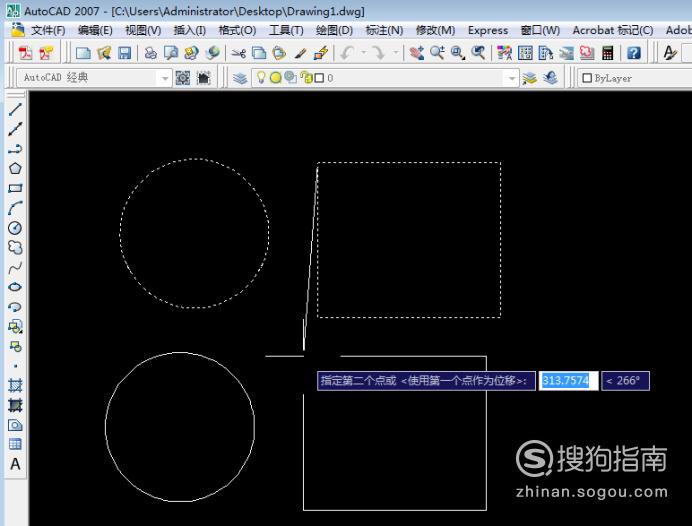Click the Undo arrow
692x526 pixels.
tap(347, 53)
